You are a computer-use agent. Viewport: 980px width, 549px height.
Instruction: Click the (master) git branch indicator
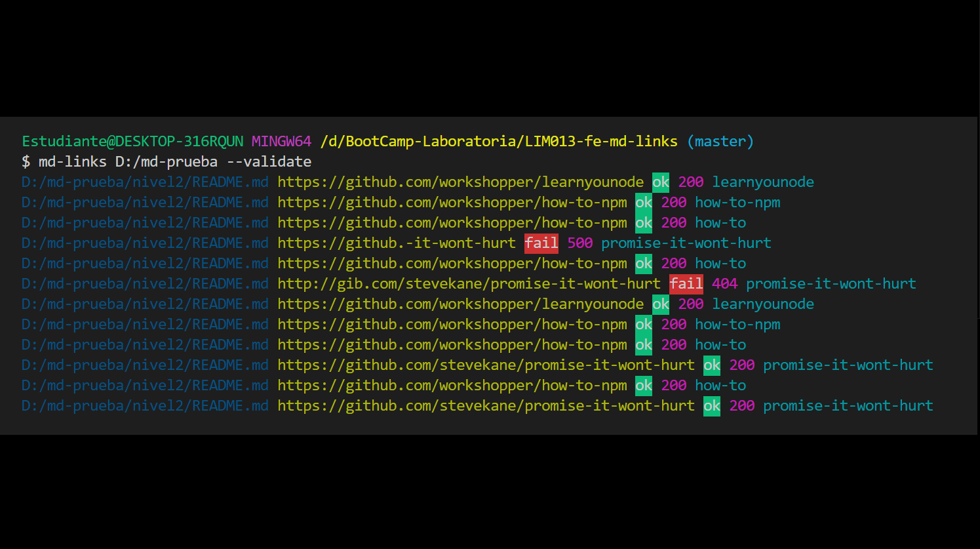[720, 141]
